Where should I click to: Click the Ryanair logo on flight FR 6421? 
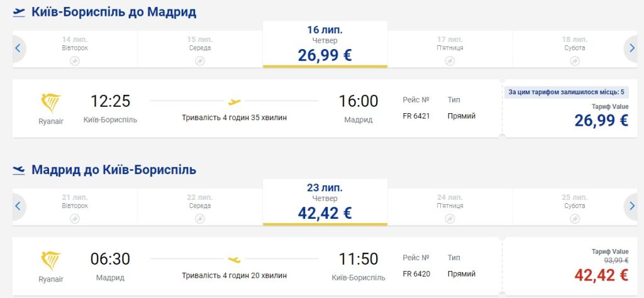click(x=51, y=104)
